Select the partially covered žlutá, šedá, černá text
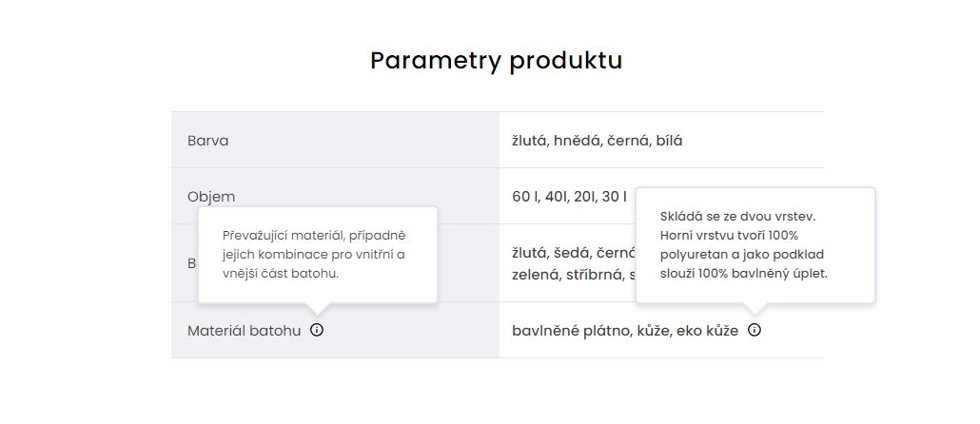Screen dimensions: 980x424 573,253
